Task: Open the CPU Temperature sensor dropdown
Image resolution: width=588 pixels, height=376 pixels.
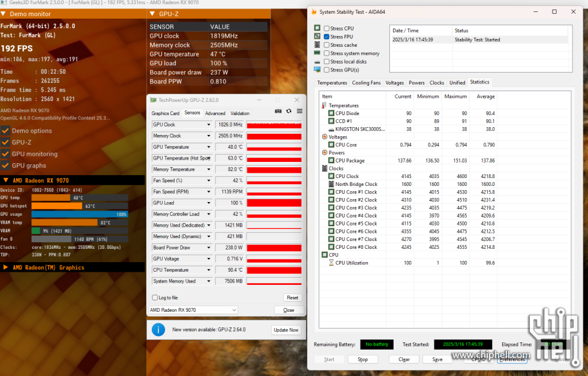Action: click(x=209, y=270)
